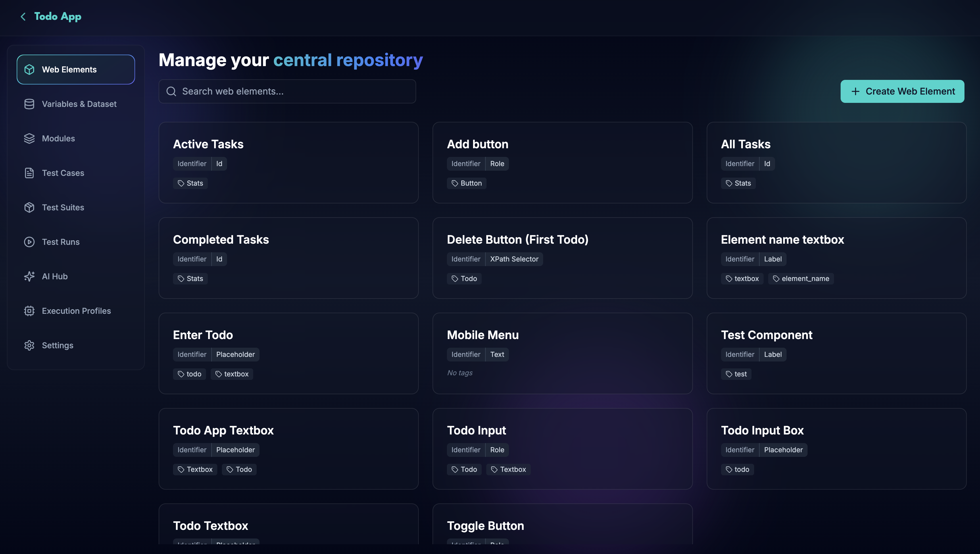Open the Element name textbox card

pyautogui.click(x=836, y=258)
